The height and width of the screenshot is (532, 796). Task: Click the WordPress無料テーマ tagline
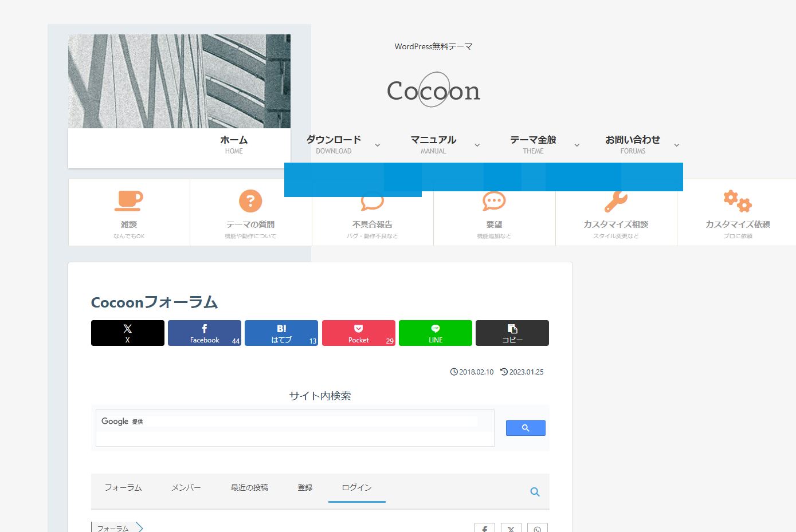[x=434, y=46]
